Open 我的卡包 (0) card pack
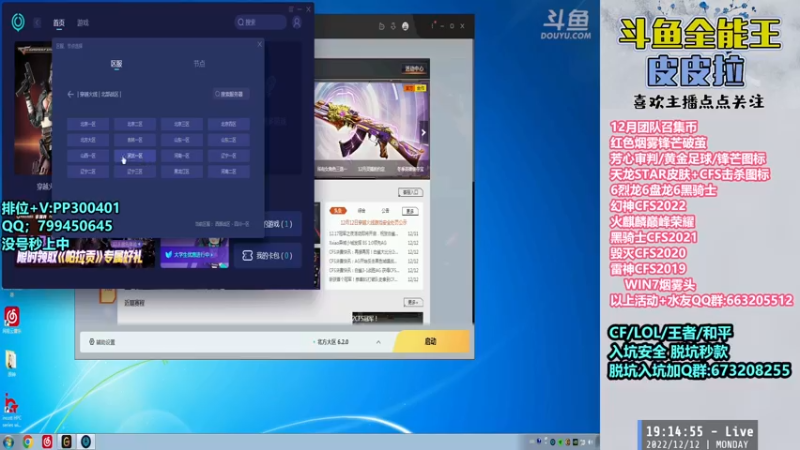800x450 pixels. [267, 255]
